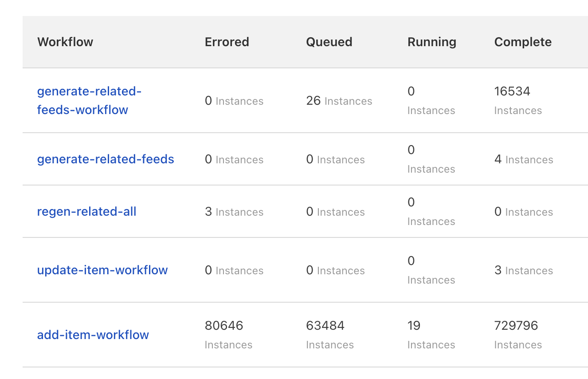Select the 63484 queued instances count

325,326
